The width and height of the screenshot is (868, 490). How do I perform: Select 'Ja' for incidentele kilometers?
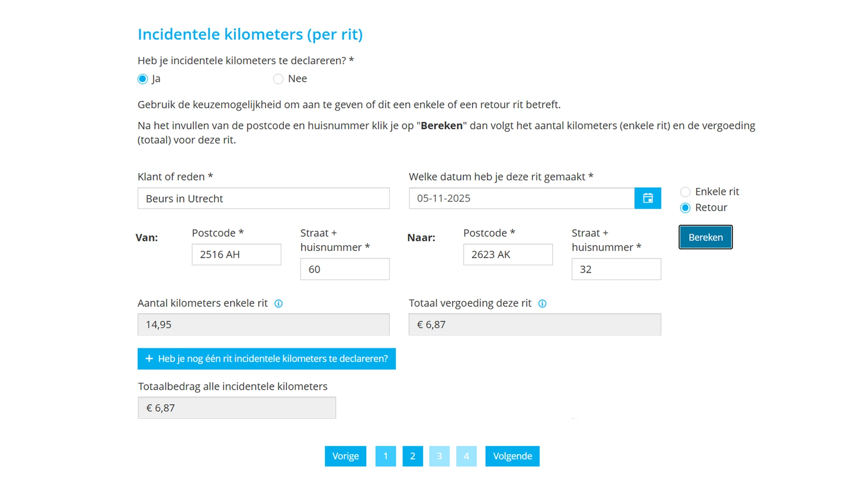(x=143, y=79)
